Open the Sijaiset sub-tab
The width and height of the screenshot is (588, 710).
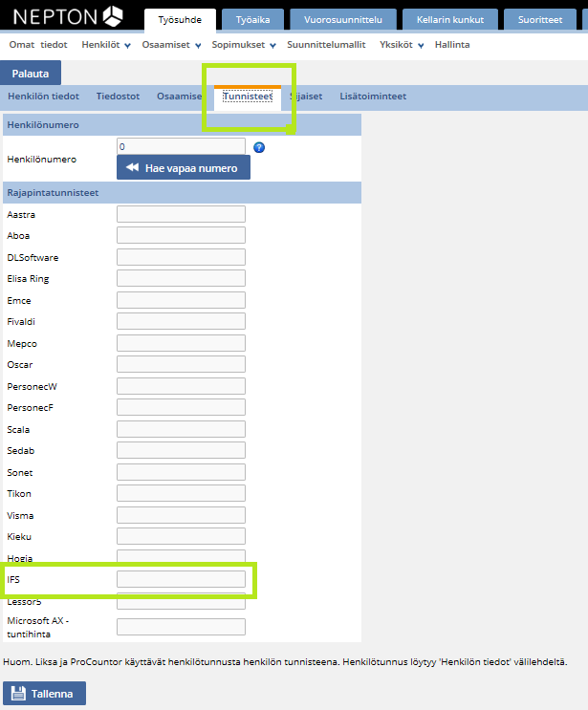click(306, 97)
